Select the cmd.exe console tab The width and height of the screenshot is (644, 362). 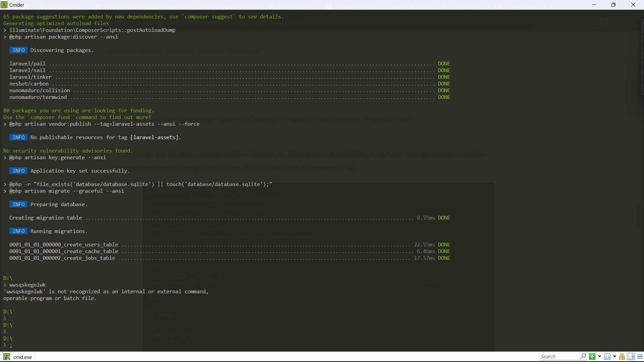(x=22, y=357)
